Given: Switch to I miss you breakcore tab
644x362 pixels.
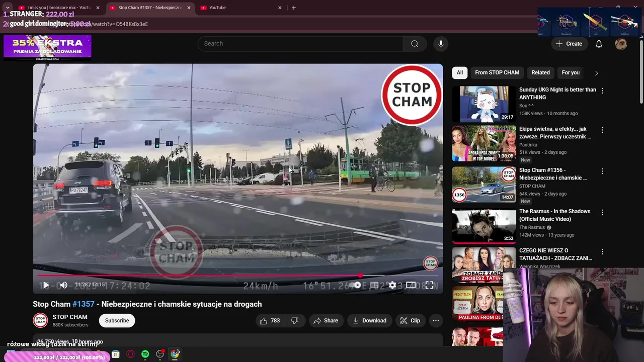Looking at the screenshot, I should [x=59, y=8].
